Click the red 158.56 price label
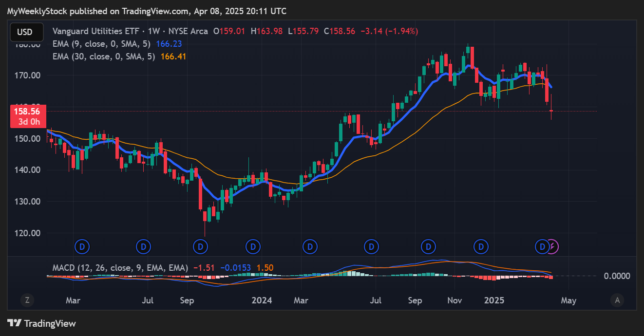644x336 pixels. coord(28,111)
